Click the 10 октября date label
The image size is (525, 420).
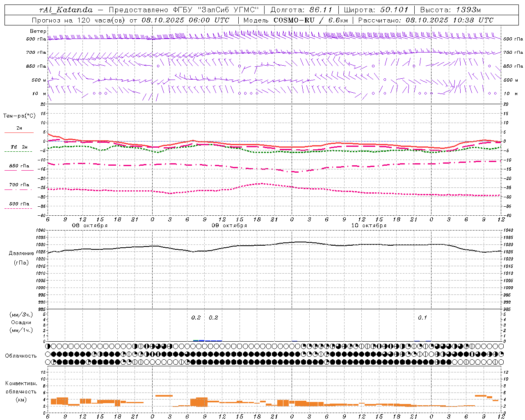(369, 226)
